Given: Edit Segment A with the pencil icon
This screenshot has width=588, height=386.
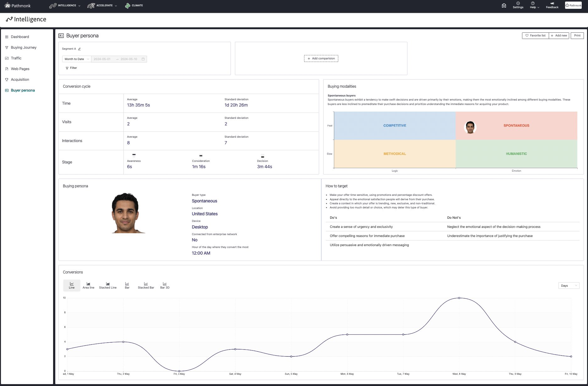Looking at the screenshot, I should [x=79, y=49].
